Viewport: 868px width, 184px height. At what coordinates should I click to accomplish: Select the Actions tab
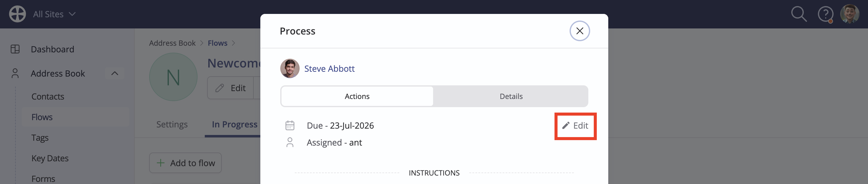357,96
